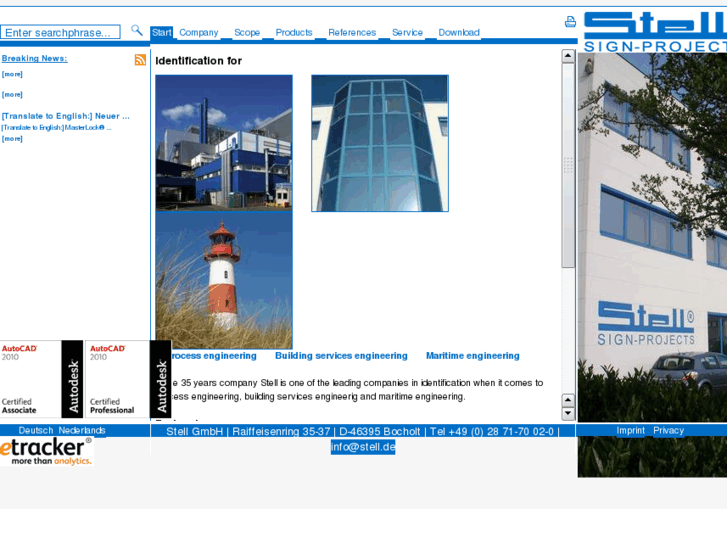The height and width of the screenshot is (545, 727).
Task: Click the print page icon
Action: point(570,22)
